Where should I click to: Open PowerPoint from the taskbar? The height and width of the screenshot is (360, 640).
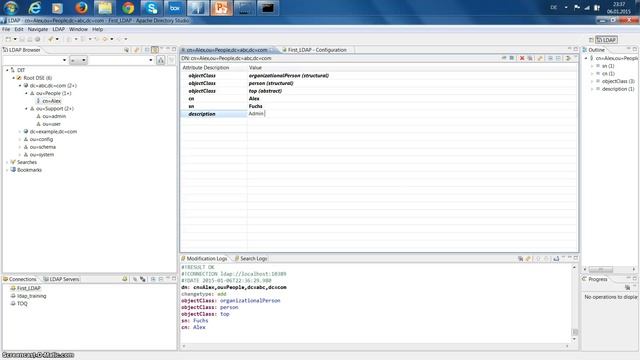click(221, 8)
